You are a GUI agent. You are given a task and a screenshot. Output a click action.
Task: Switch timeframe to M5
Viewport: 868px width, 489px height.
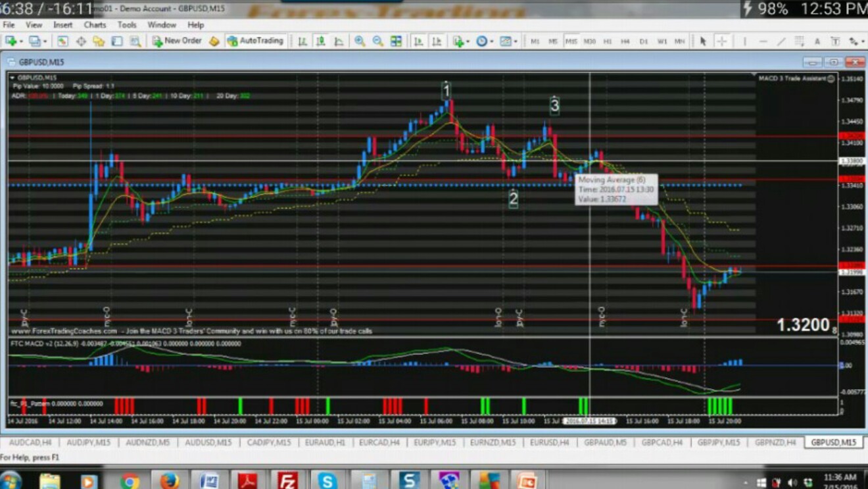pos(553,41)
